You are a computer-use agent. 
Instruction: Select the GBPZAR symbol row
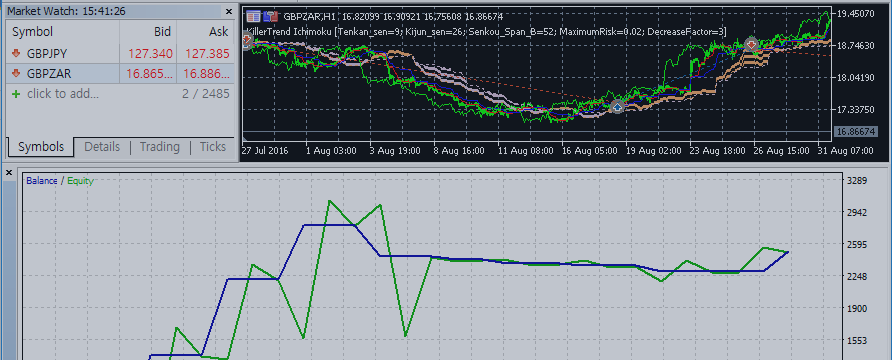[x=120, y=73]
